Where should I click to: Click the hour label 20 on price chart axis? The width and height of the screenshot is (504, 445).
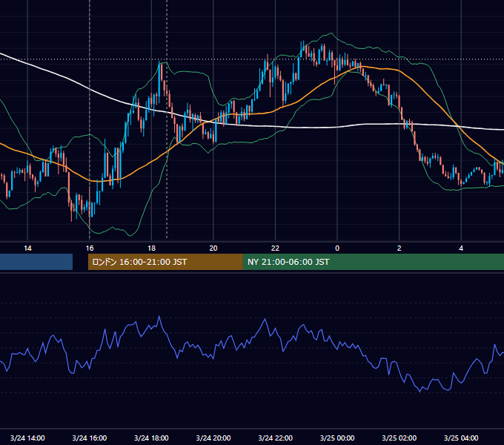point(213,248)
